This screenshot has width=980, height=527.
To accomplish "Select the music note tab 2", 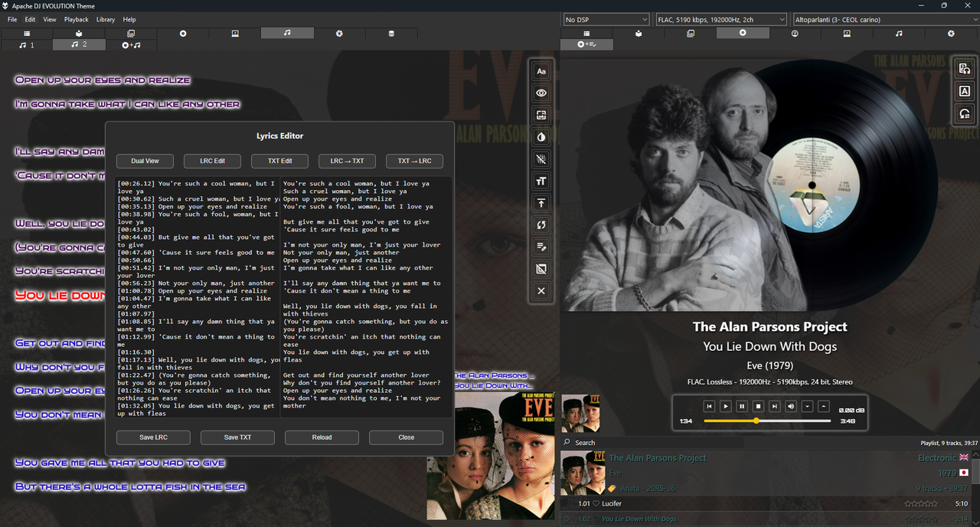I will (x=79, y=44).
